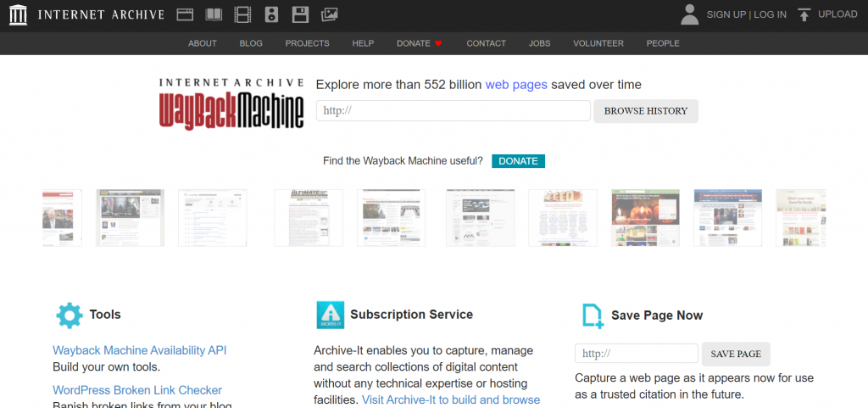Open the Video film strip icon
The image size is (868, 408).
pos(243,14)
